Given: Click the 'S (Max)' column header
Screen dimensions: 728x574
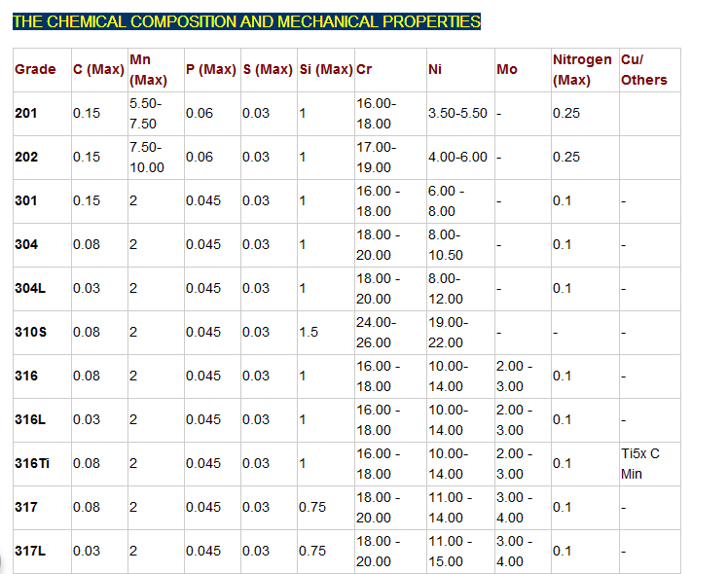Looking at the screenshot, I should (268, 69).
